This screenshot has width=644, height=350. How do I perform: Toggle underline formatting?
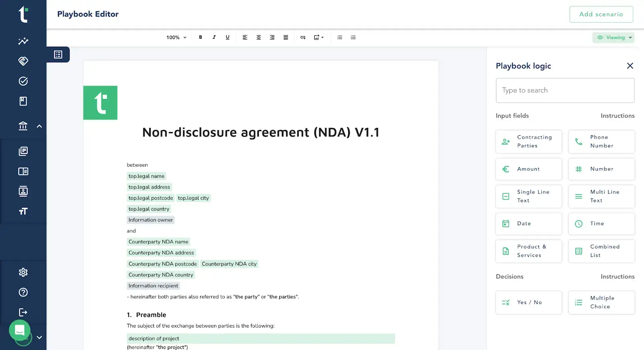[x=227, y=37]
